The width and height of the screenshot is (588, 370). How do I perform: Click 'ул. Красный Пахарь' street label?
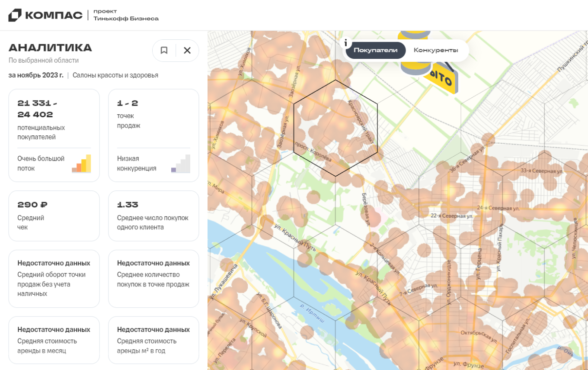pyautogui.click(x=499, y=248)
